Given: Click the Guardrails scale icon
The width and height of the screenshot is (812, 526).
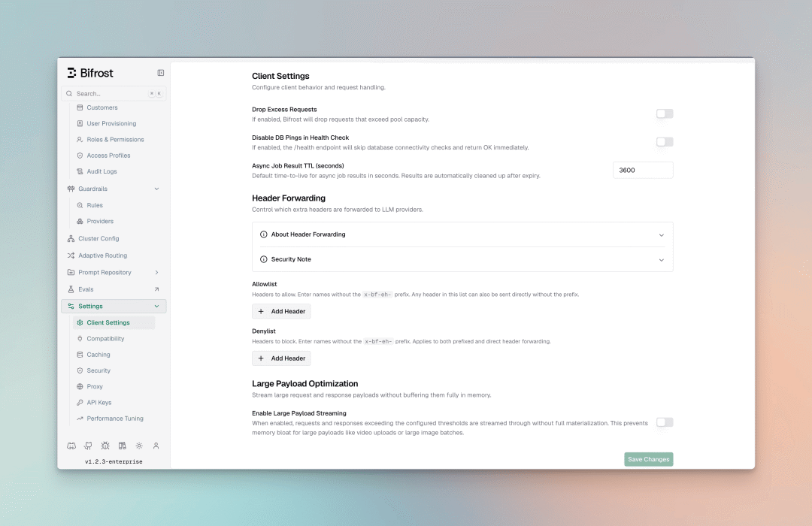Looking at the screenshot, I should click(71, 189).
